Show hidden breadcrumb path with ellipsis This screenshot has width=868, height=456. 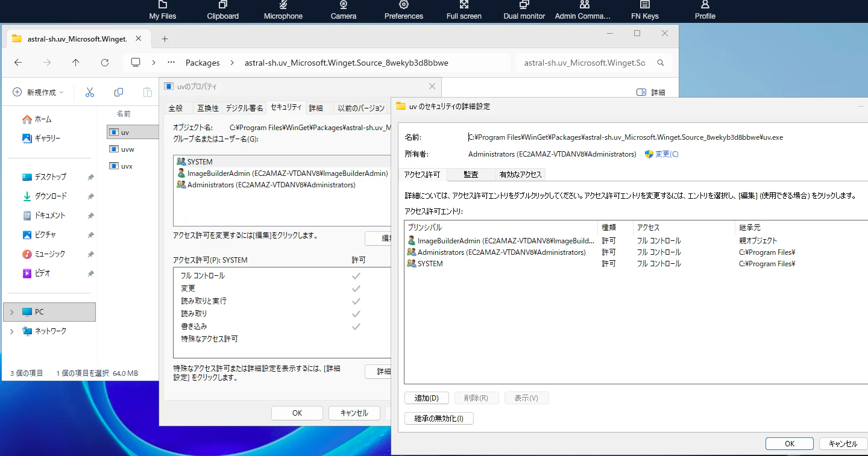[x=171, y=63]
